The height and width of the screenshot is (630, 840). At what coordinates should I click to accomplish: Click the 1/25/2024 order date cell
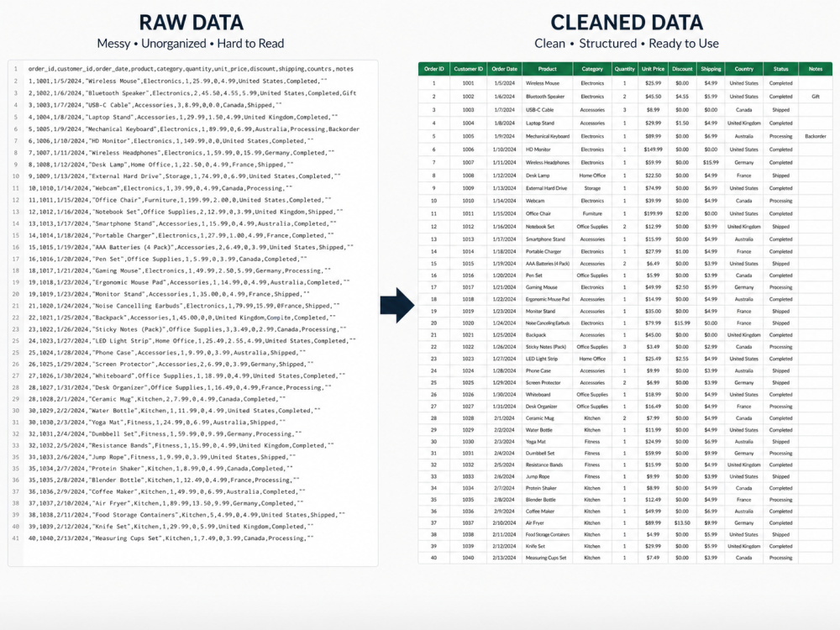point(504,335)
